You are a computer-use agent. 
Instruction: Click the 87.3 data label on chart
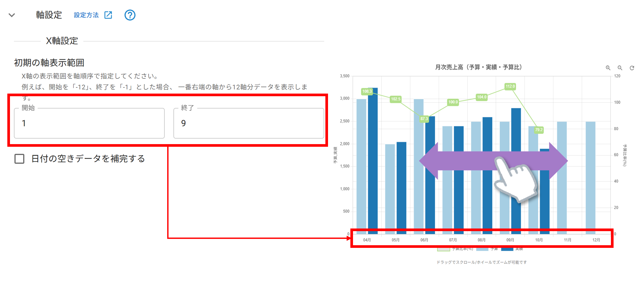[x=424, y=119]
